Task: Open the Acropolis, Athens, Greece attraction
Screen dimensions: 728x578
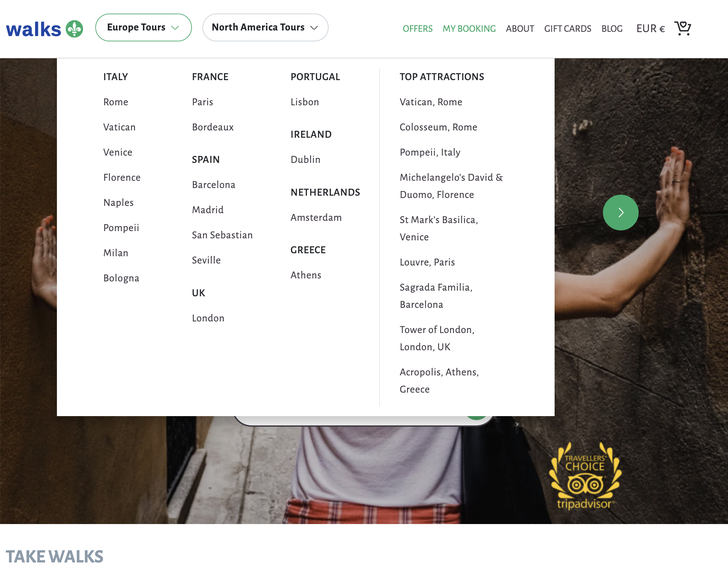Action: click(x=439, y=380)
